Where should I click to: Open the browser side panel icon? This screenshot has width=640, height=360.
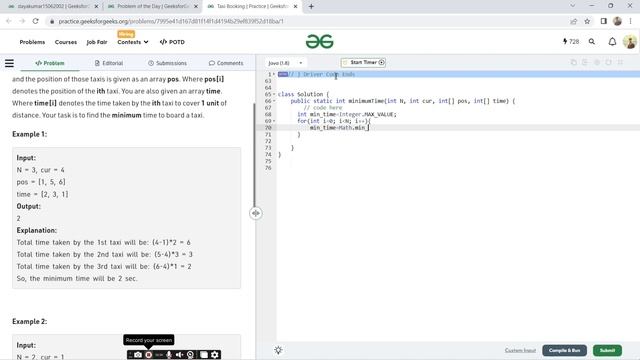point(604,21)
